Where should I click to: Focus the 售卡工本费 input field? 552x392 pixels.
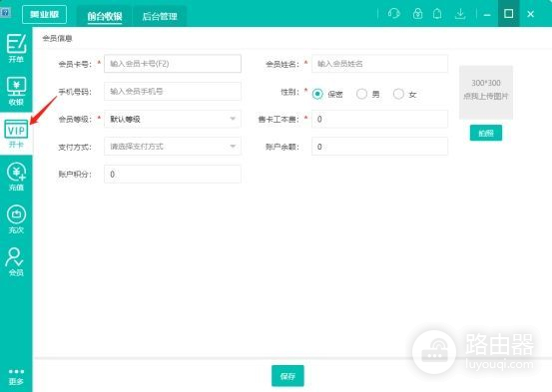379,119
